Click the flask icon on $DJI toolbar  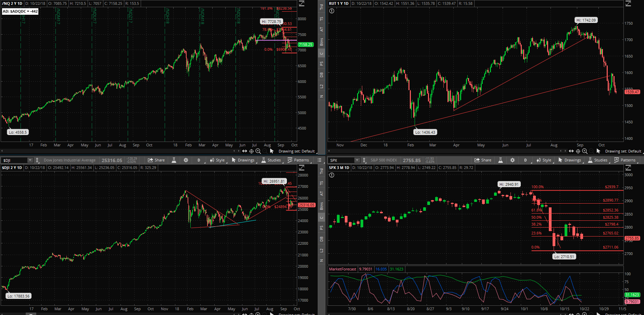(x=174, y=160)
